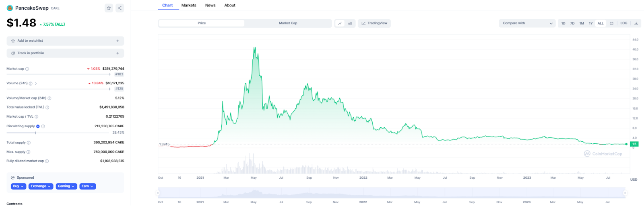Click the 1.03% market cap change
This screenshot has width=644, height=206.
click(94, 69)
